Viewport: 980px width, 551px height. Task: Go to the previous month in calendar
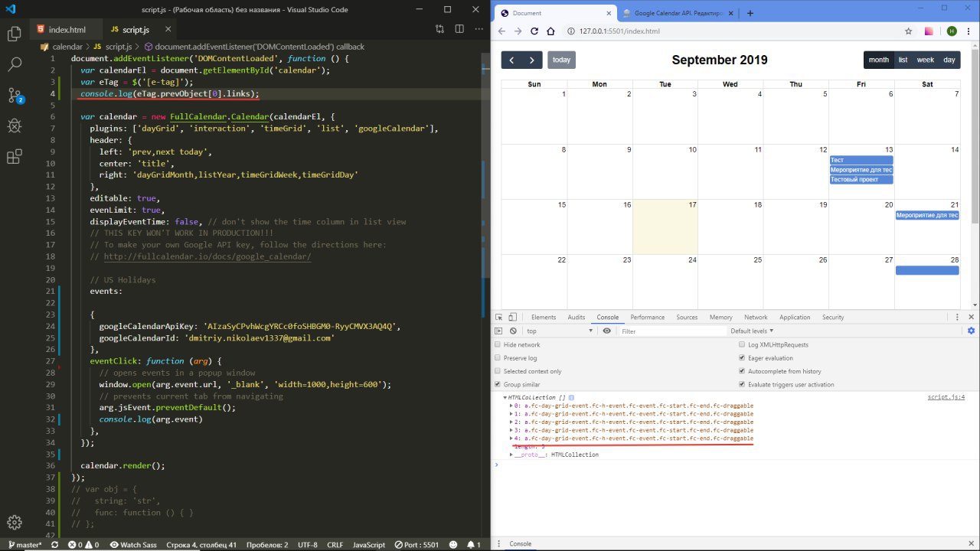(x=511, y=60)
